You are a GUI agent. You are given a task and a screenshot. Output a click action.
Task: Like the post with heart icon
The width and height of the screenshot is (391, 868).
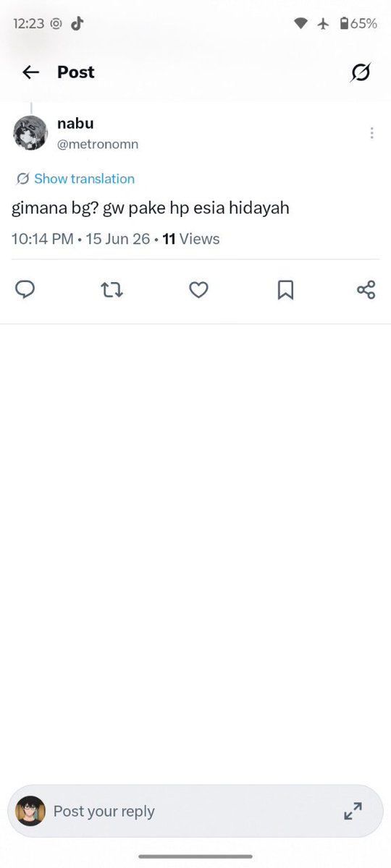(198, 290)
